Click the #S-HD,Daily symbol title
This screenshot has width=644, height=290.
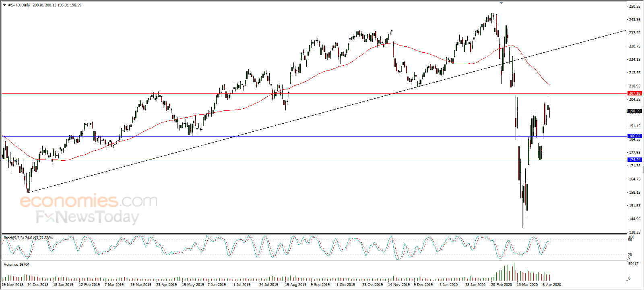click(19, 5)
